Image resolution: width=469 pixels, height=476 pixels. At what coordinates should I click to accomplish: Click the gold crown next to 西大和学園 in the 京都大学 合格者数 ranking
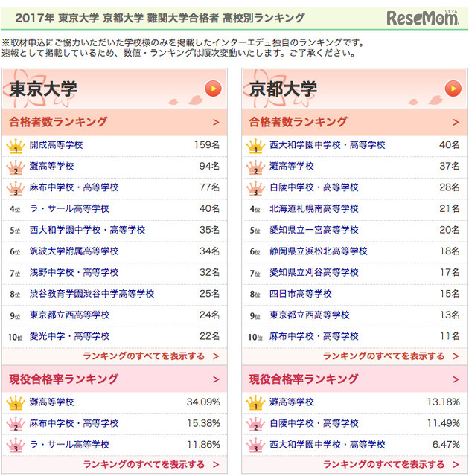tap(255, 146)
